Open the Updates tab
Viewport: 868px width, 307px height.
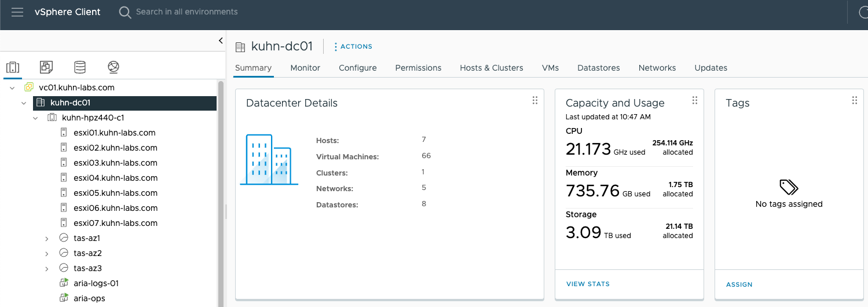pos(710,68)
